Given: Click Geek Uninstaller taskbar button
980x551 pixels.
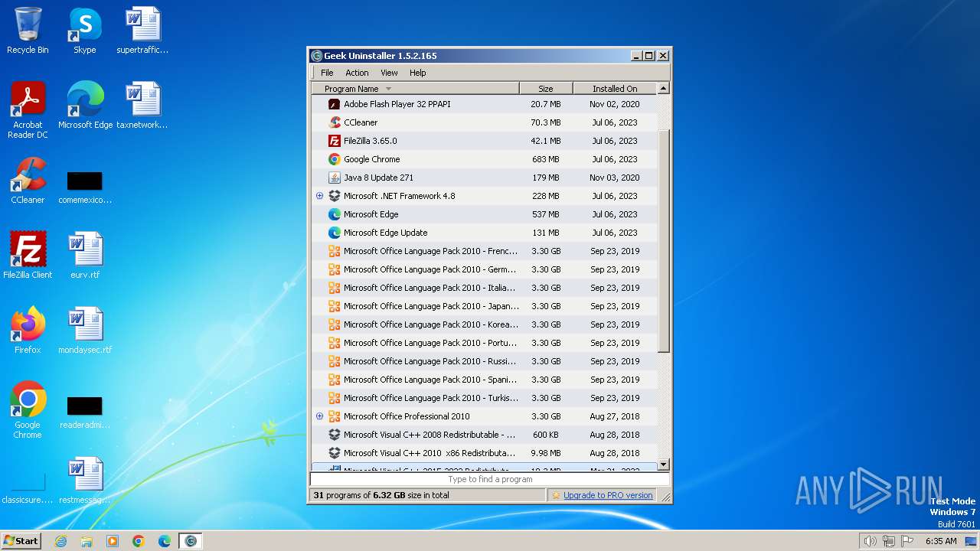Looking at the screenshot, I should 190,541.
